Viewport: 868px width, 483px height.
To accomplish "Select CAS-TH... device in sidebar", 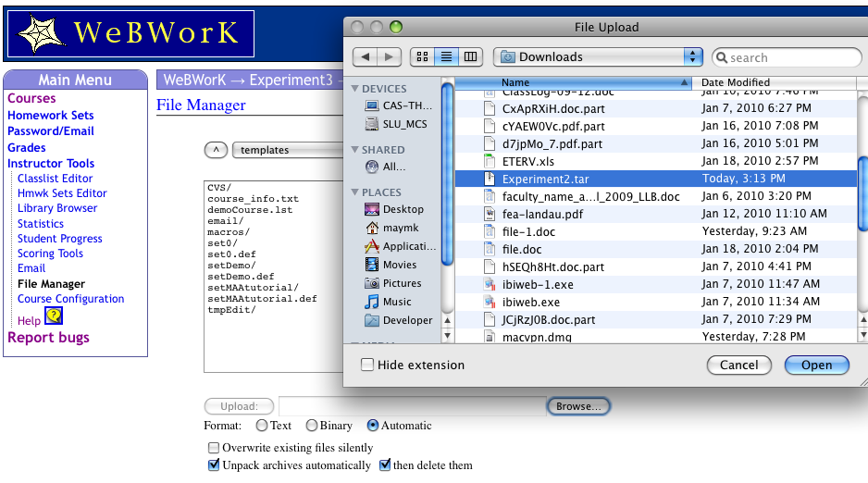I will coord(399,105).
